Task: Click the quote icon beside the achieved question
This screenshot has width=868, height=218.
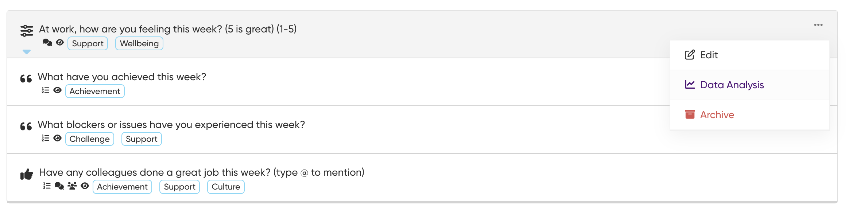Action: tap(26, 79)
